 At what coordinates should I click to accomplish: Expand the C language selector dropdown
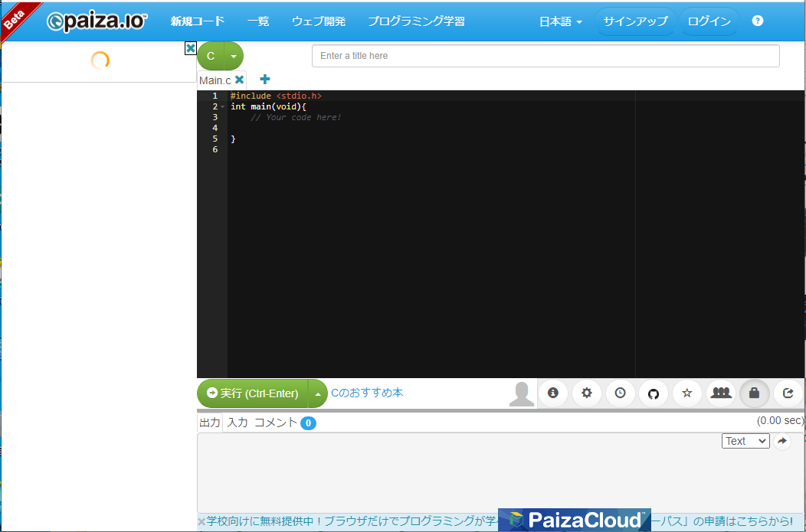pos(234,56)
